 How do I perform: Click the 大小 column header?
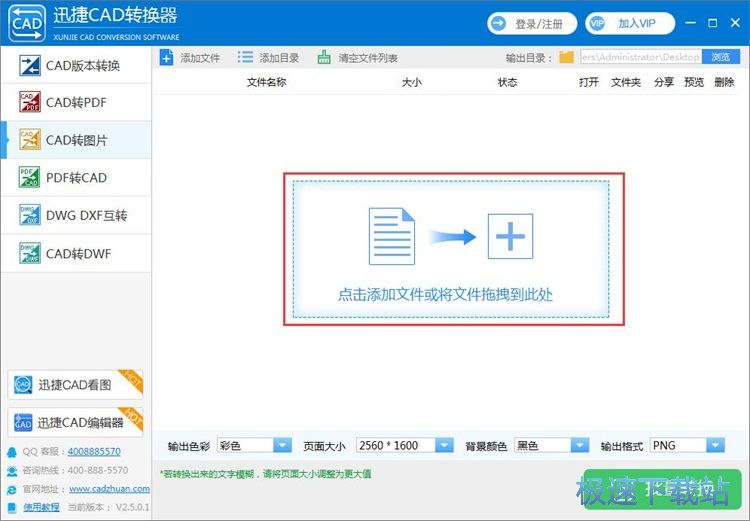(x=411, y=82)
